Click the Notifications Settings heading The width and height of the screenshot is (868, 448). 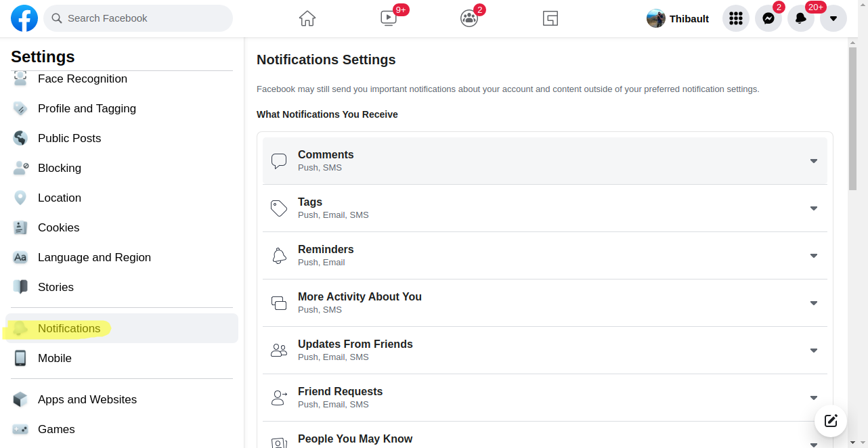[326, 60]
